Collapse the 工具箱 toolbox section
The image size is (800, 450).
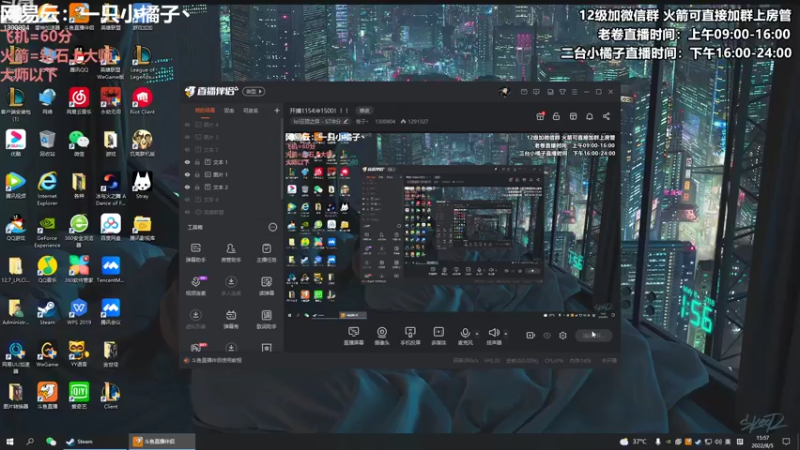click(273, 227)
